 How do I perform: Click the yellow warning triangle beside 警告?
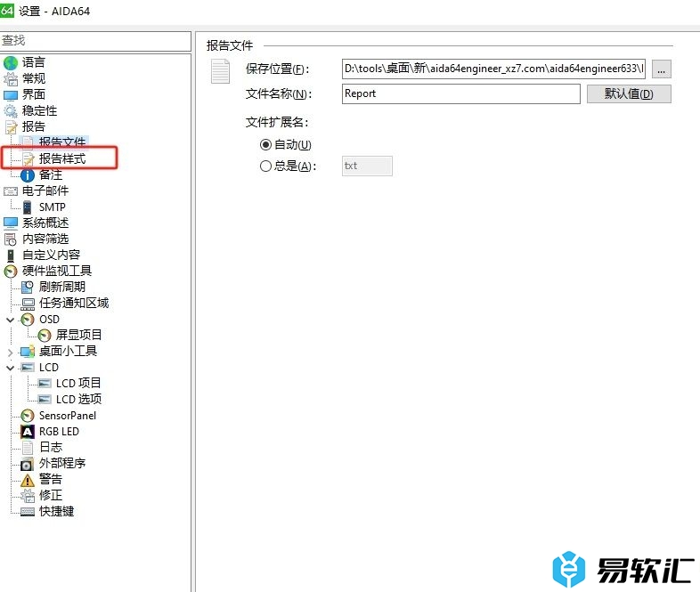(28, 480)
